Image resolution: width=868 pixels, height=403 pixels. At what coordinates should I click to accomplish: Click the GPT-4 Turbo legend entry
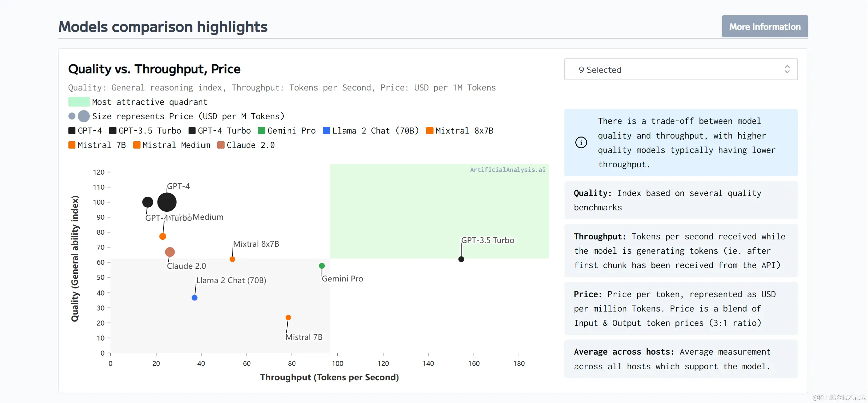click(x=224, y=131)
